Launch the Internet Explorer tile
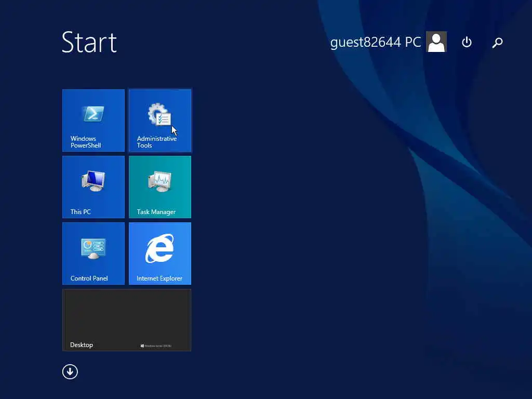This screenshot has width=532, height=399. click(x=160, y=254)
